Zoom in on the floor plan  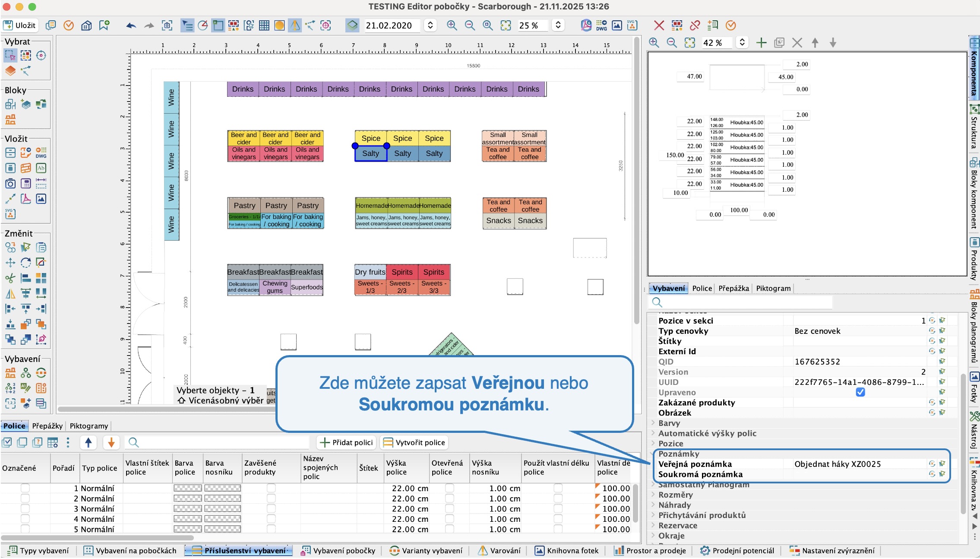[452, 25]
